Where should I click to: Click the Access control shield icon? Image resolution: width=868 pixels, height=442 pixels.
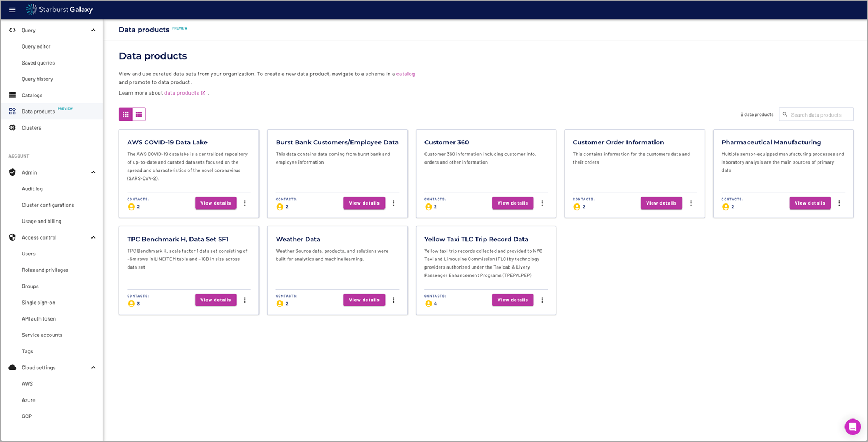[x=12, y=237]
